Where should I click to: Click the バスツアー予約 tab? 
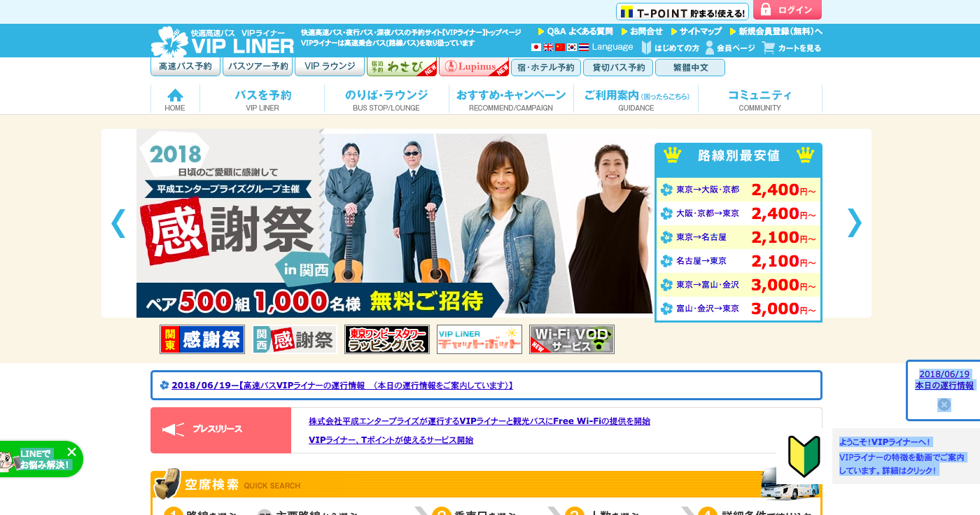[258, 67]
